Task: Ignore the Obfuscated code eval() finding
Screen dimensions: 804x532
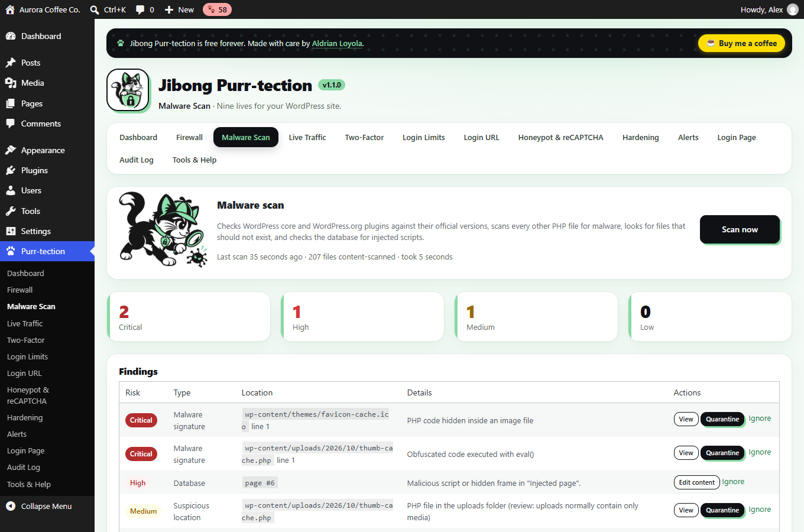Action: click(760, 452)
